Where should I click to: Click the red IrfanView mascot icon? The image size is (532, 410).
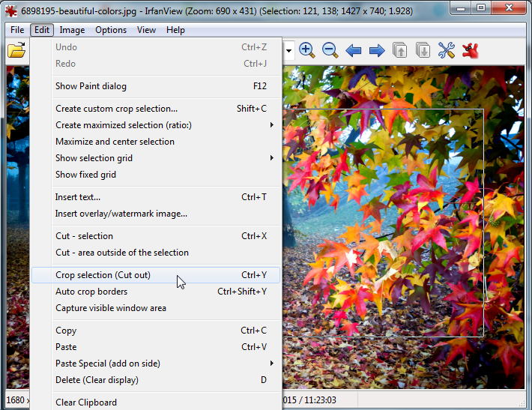(x=471, y=51)
